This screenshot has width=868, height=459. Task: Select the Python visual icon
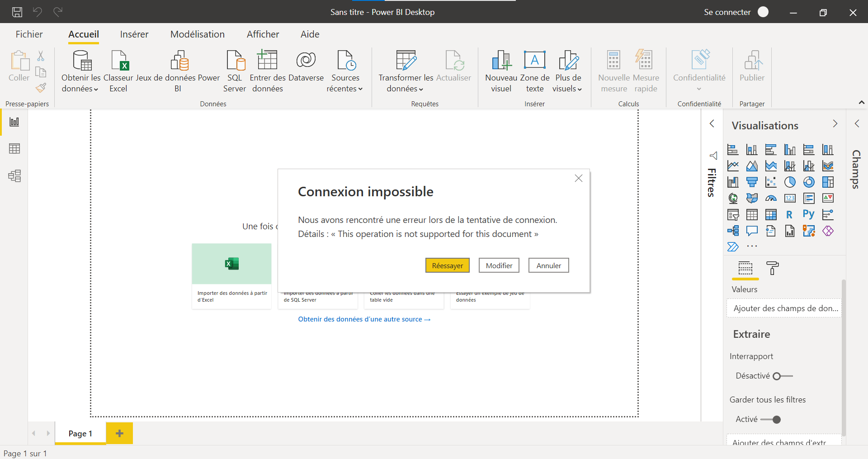(x=809, y=214)
